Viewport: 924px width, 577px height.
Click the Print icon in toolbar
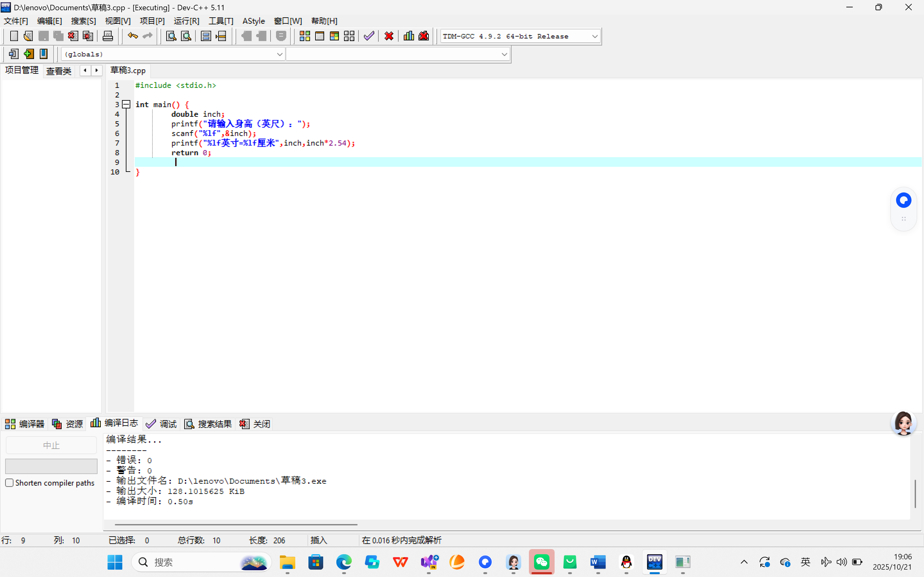point(108,36)
